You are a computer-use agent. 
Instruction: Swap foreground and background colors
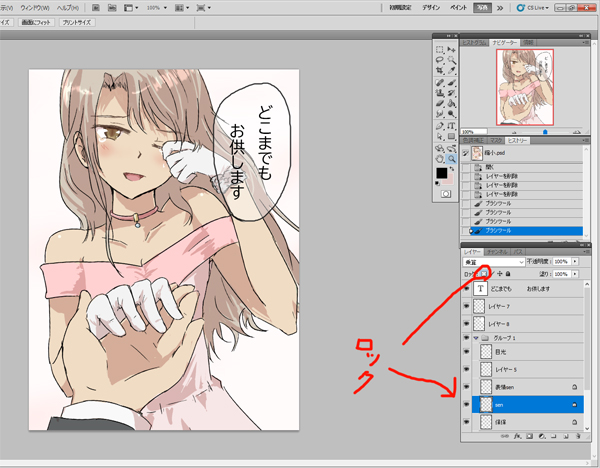tap(452, 169)
